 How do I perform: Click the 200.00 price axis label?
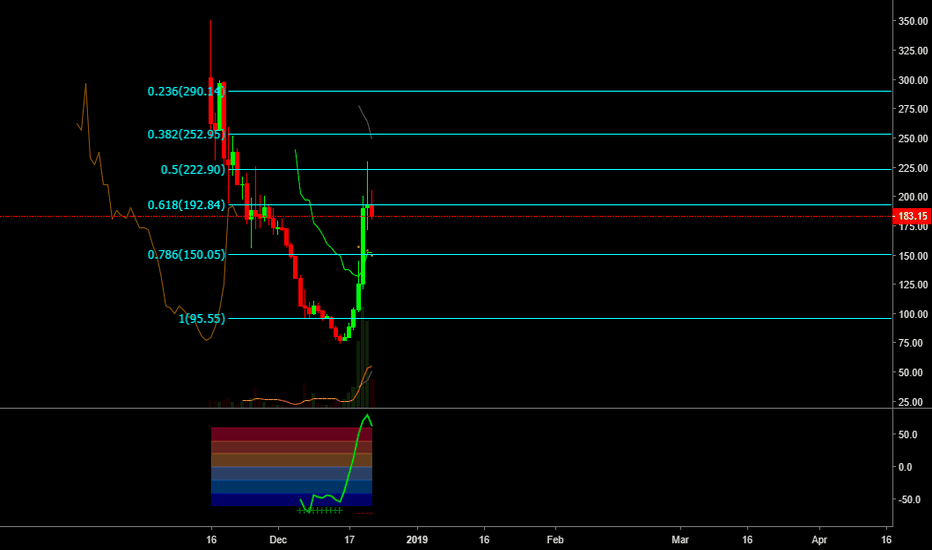click(x=913, y=197)
